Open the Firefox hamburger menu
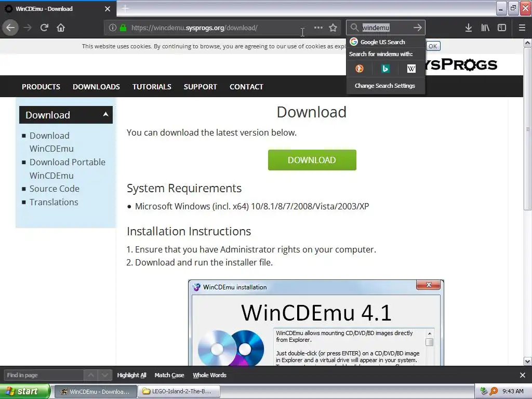532x399 pixels. [522, 28]
